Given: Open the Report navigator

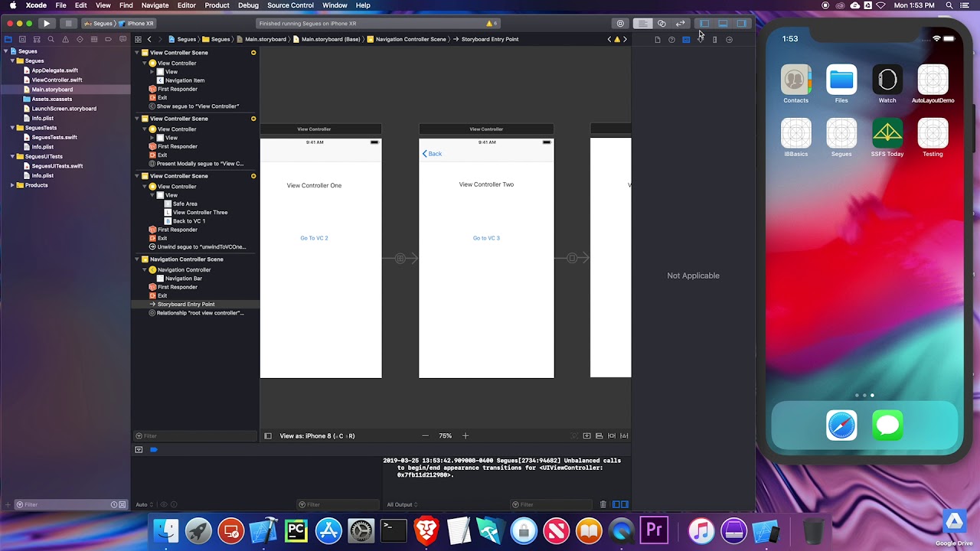Looking at the screenshot, I should (x=122, y=39).
